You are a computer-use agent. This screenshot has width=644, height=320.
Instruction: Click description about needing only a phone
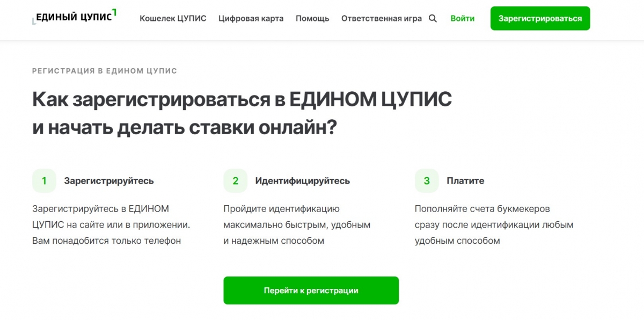[111, 225]
